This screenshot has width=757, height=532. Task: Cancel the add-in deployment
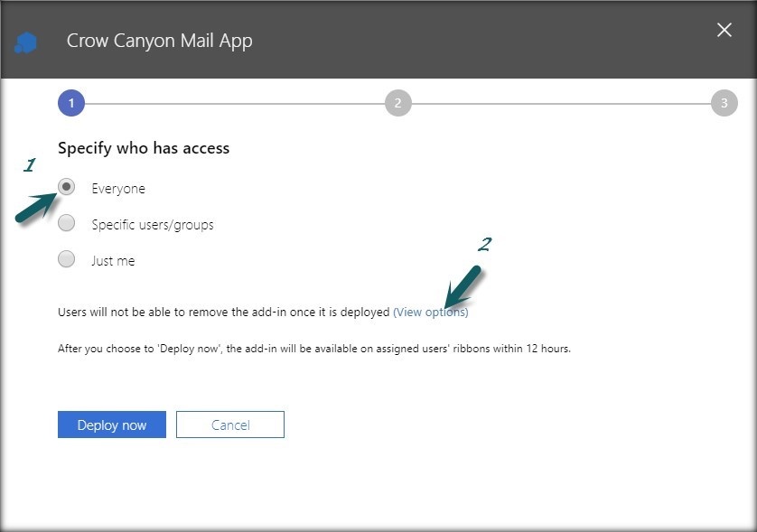pos(230,425)
